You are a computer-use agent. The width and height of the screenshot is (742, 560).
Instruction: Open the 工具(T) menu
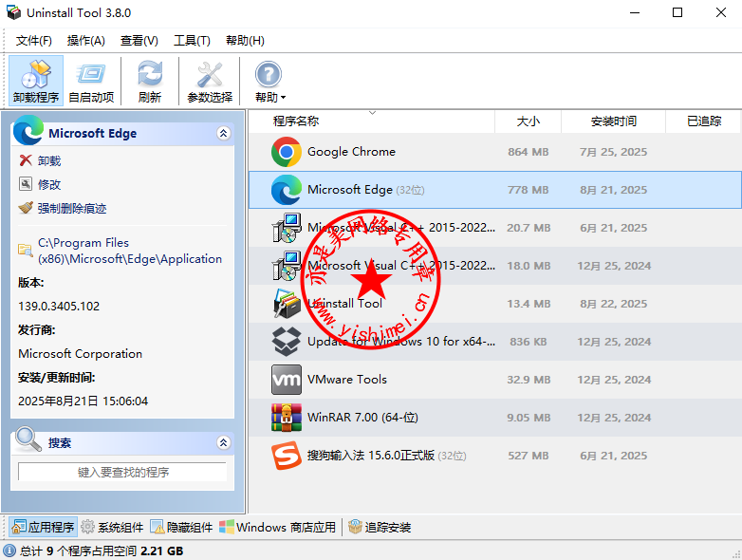192,41
